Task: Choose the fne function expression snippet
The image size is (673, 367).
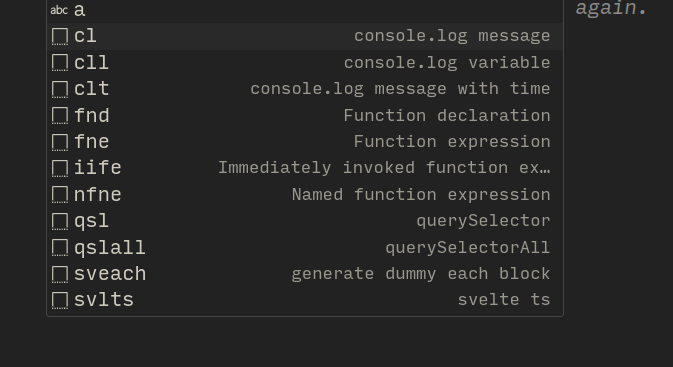Action: 305,142
